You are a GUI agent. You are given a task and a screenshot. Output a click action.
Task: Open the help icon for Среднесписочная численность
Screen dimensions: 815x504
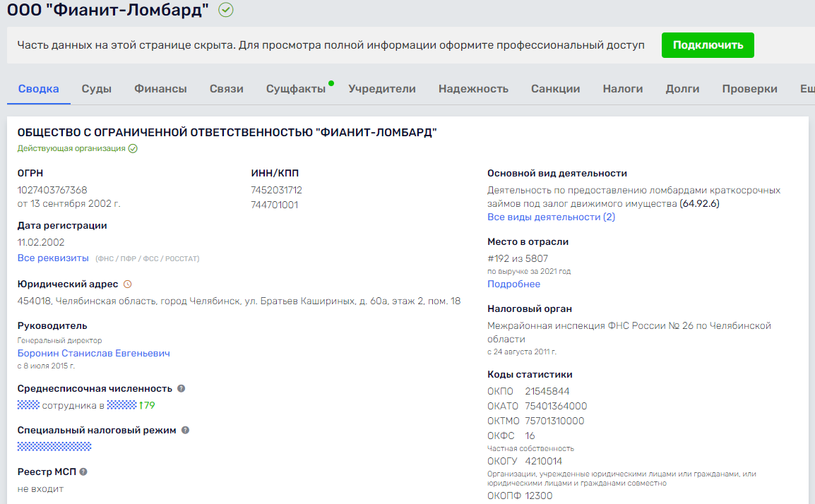[181, 389]
